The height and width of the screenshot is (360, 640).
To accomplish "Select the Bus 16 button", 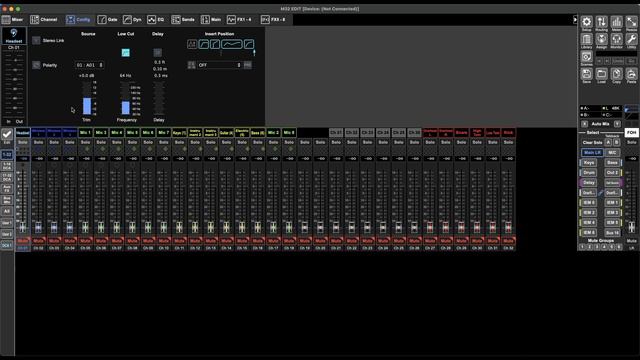I will coord(612,233).
